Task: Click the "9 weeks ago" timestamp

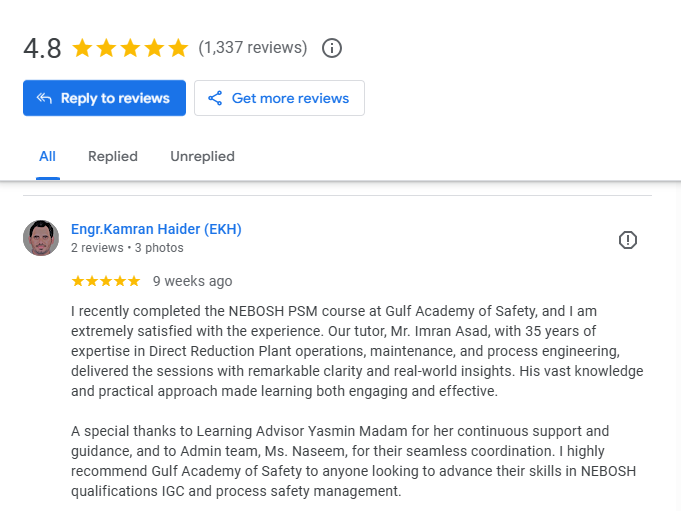Action: point(192,281)
